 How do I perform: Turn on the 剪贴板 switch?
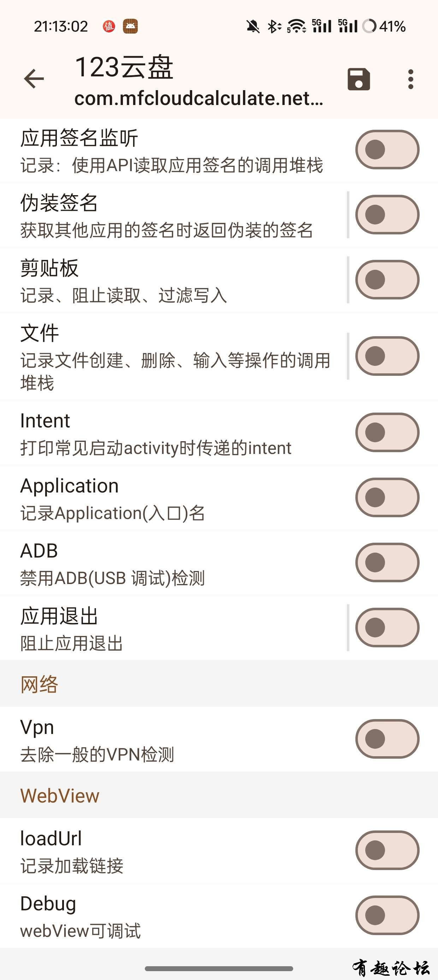[x=387, y=280]
